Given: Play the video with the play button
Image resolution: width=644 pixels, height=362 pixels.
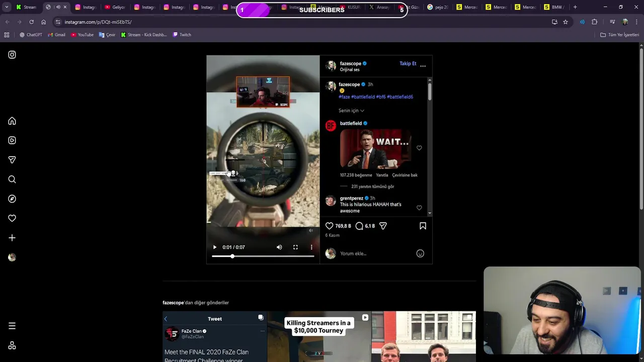Looking at the screenshot, I should coord(215,247).
